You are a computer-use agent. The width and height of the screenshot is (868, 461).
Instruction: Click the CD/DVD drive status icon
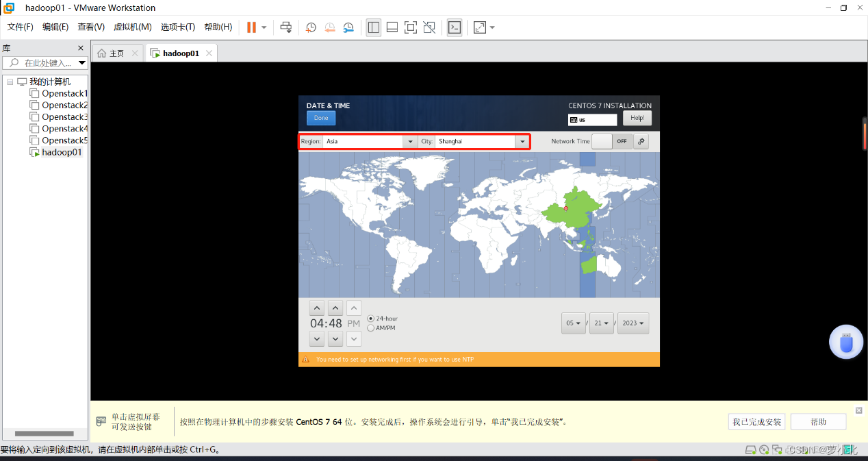pos(764,450)
